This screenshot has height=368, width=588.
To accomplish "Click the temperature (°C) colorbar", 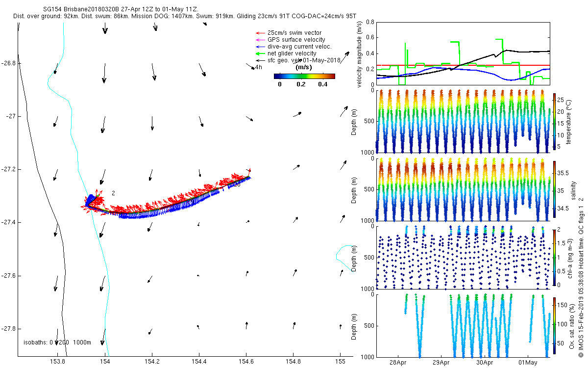I will (555, 121).
